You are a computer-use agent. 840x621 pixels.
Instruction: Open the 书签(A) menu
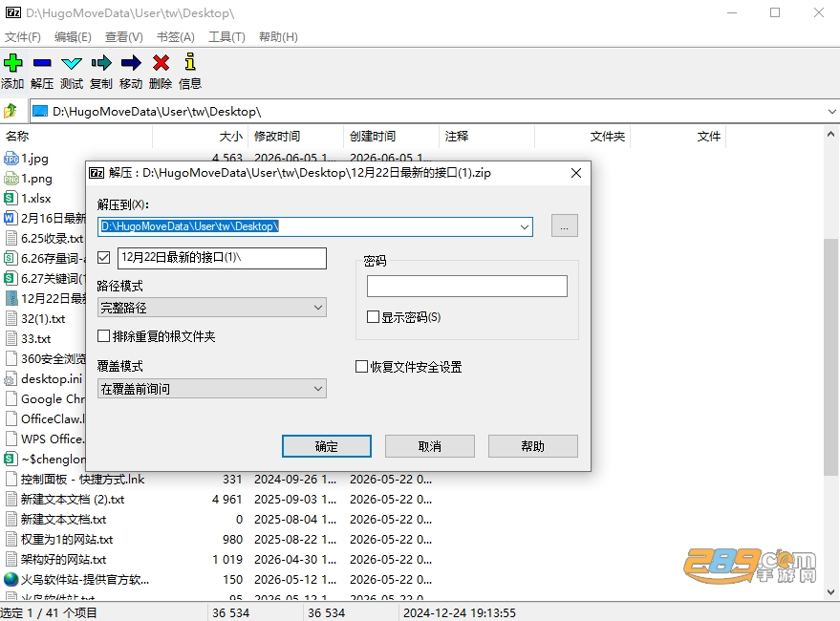175,37
